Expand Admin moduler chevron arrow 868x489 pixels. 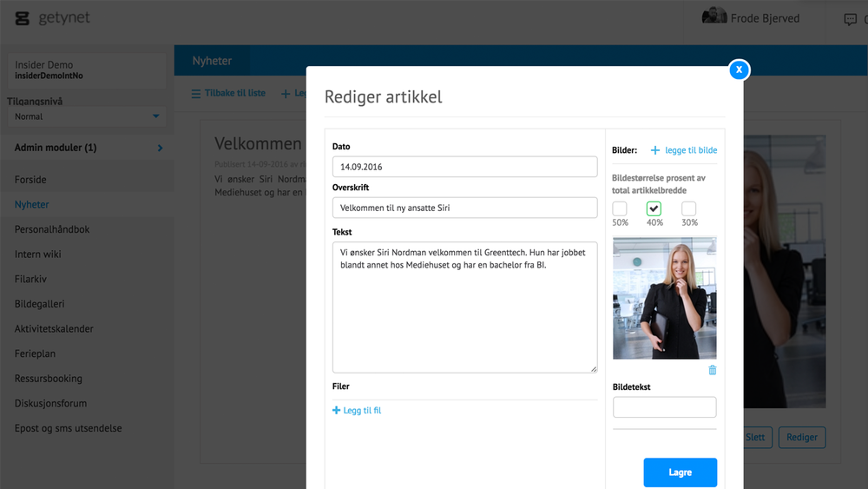click(160, 149)
